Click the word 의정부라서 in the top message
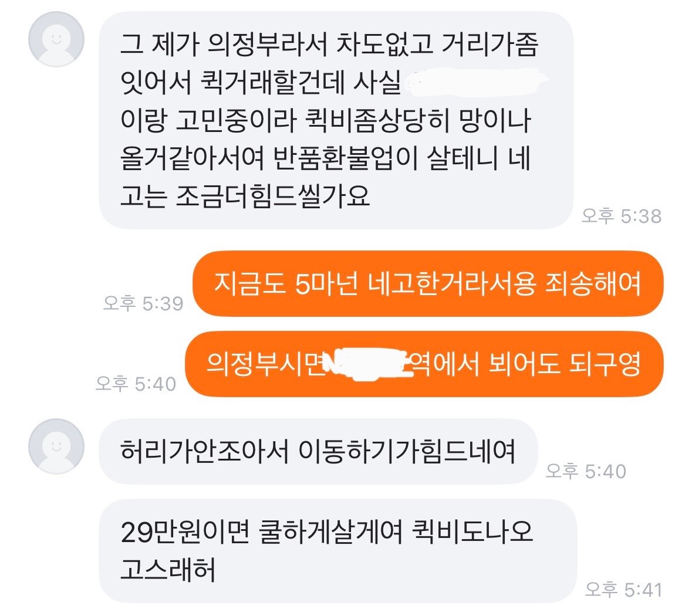This screenshot has height=616, width=692. pyautogui.click(x=268, y=44)
